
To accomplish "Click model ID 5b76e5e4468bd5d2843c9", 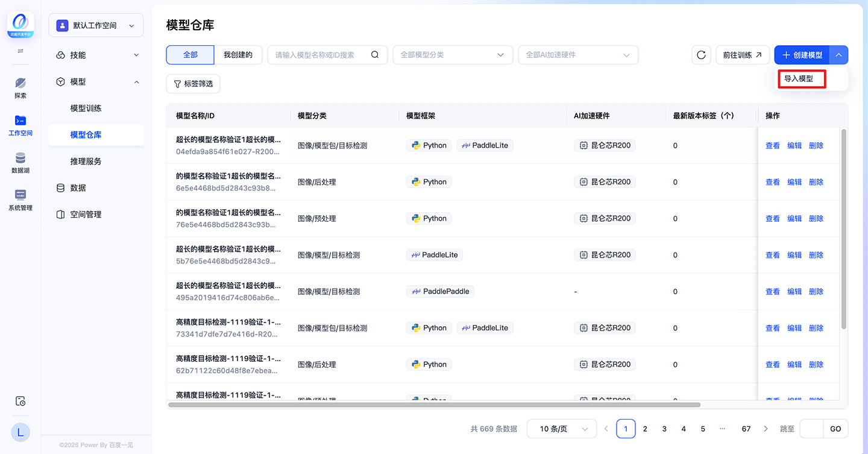I will (227, 261).
